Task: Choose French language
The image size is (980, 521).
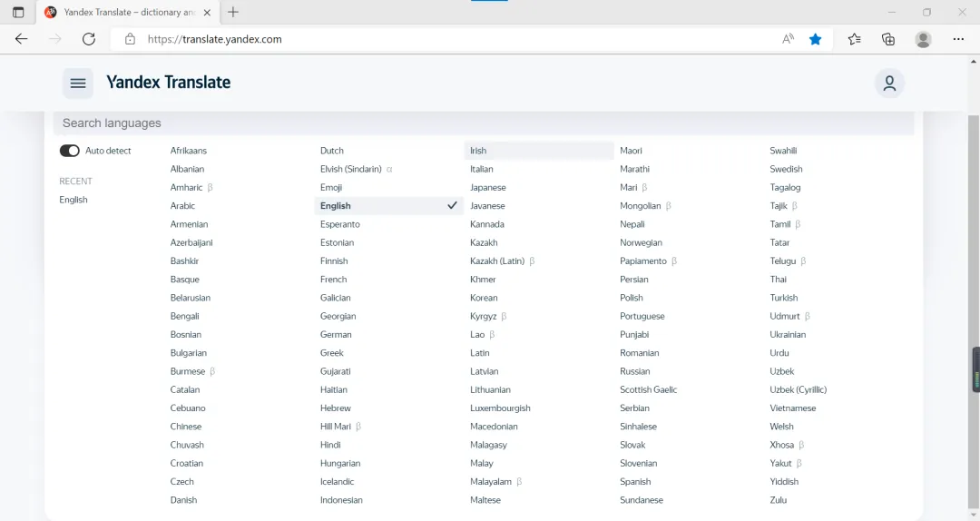Action: pyautogui.click(x=333, y=280)
